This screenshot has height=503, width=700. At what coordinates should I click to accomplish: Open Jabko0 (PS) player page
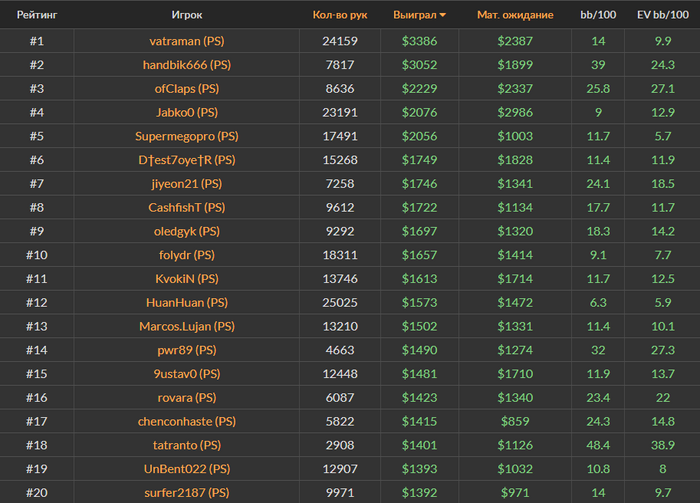point(187,112)
